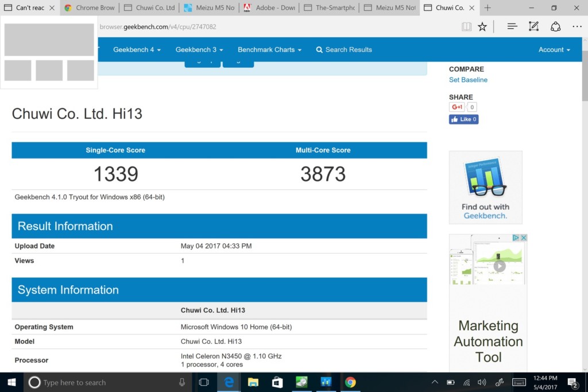Screen dimensions: 588x392
Task: Add page to favorites star icon
Action: [482, 26]
